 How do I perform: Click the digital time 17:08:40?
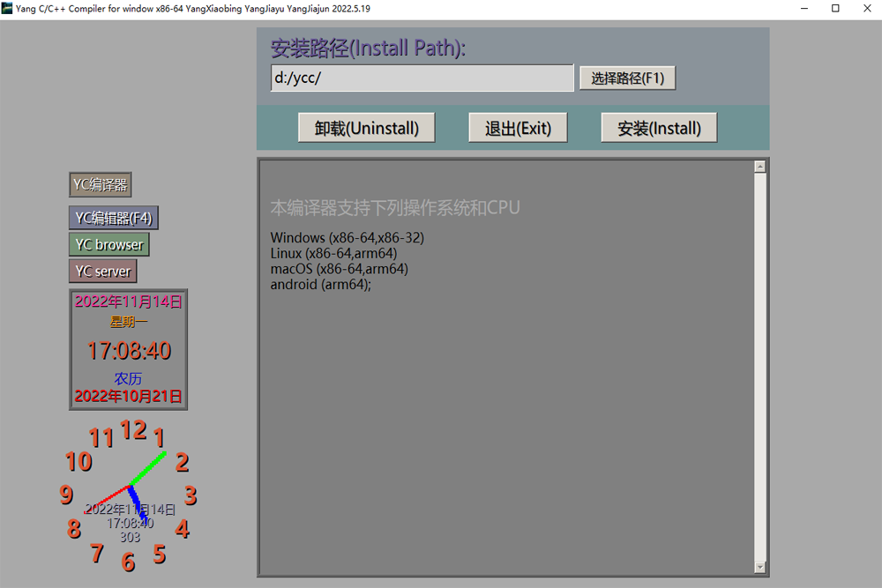(129, 350)
